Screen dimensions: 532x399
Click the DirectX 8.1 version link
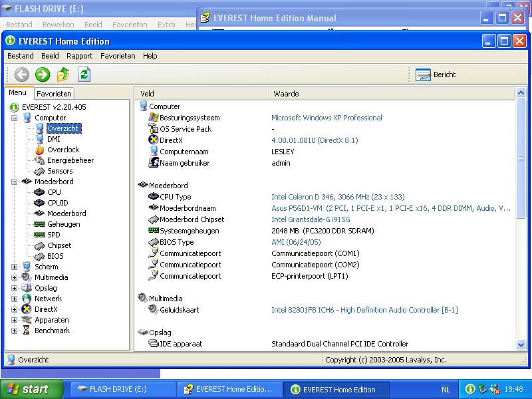point(315,140)
